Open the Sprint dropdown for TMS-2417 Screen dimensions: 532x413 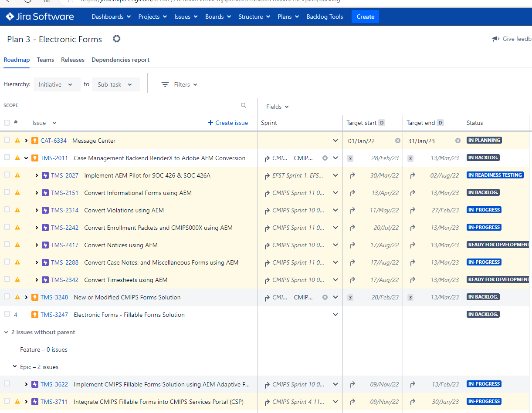point(335,245)
